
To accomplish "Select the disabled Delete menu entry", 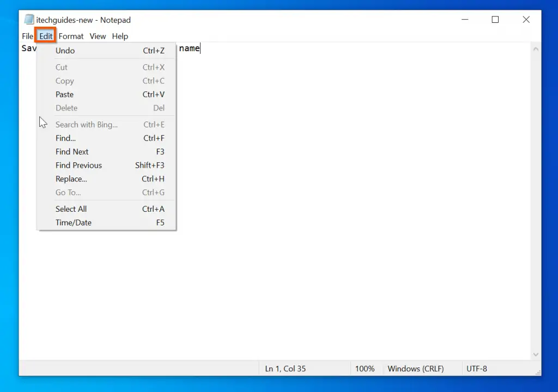I will coord(106,108).
